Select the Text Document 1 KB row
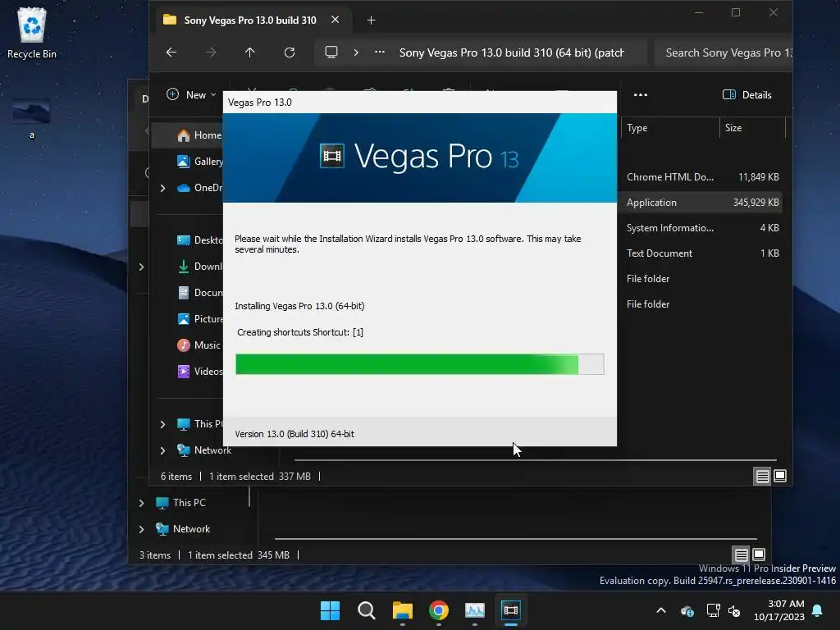The image size is (840, 630). 702,253
